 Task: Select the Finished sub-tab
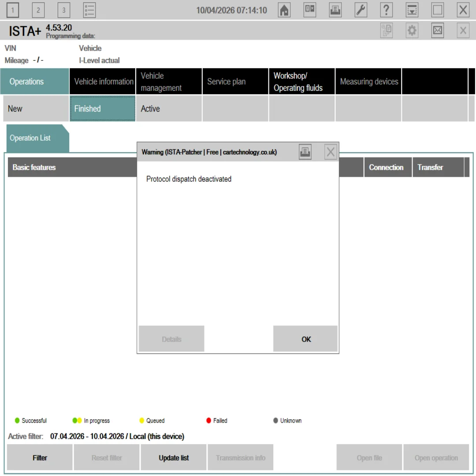point(103,108)
